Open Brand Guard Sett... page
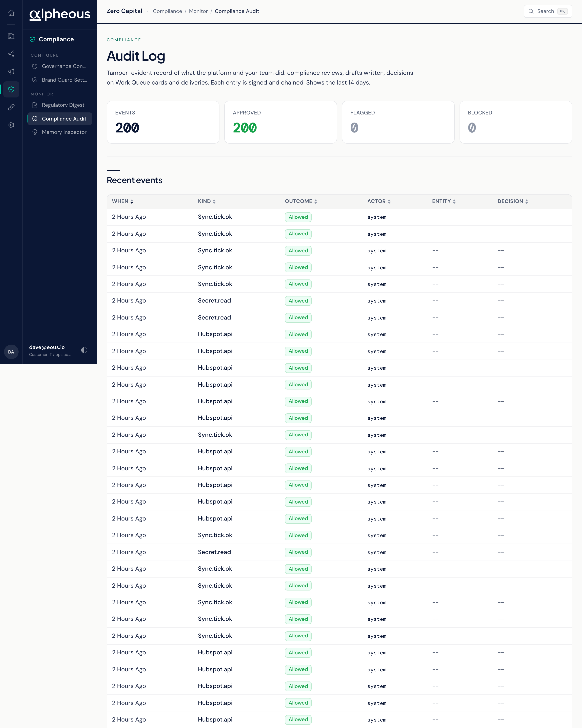Screen dimensions: 582x728 (60, 80)
